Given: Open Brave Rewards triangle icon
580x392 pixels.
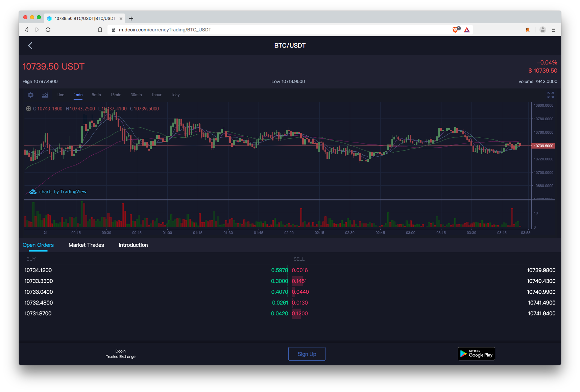Looking at the screenshot, I should coord(467,30).
